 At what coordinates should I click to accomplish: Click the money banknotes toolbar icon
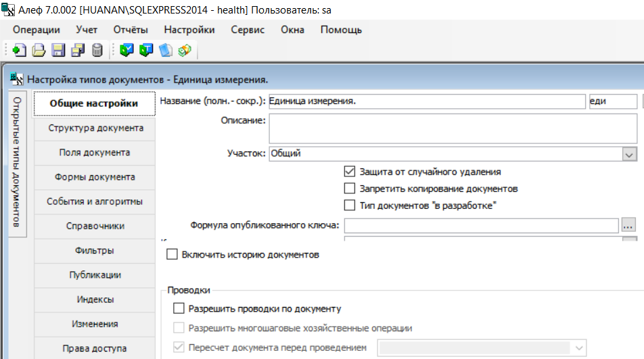[185, 50]
